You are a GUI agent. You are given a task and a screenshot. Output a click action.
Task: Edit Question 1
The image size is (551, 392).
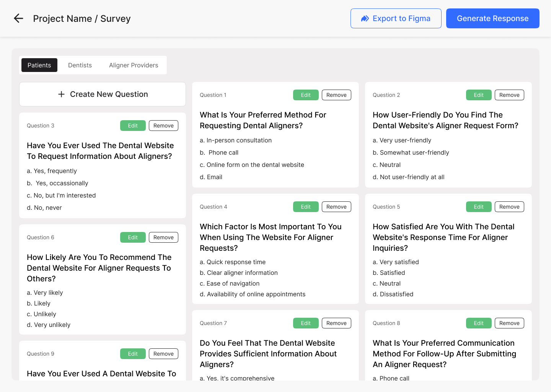point(306,95)
